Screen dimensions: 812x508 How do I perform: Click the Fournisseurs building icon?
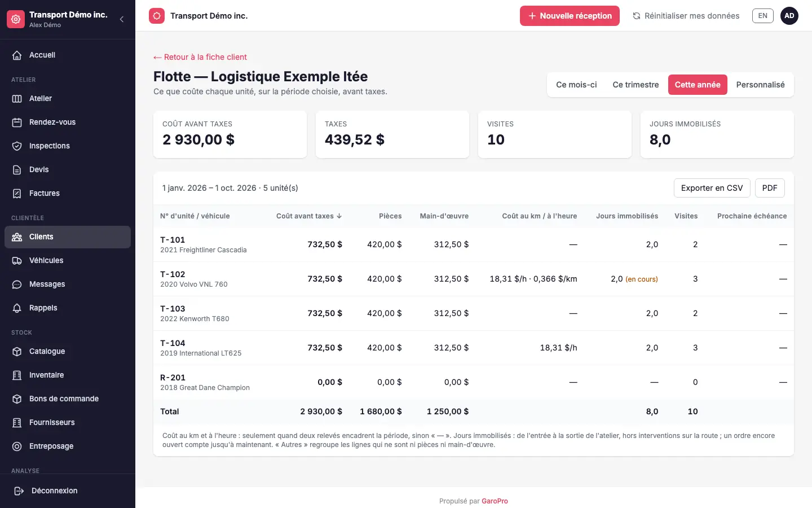click(17, 423)
